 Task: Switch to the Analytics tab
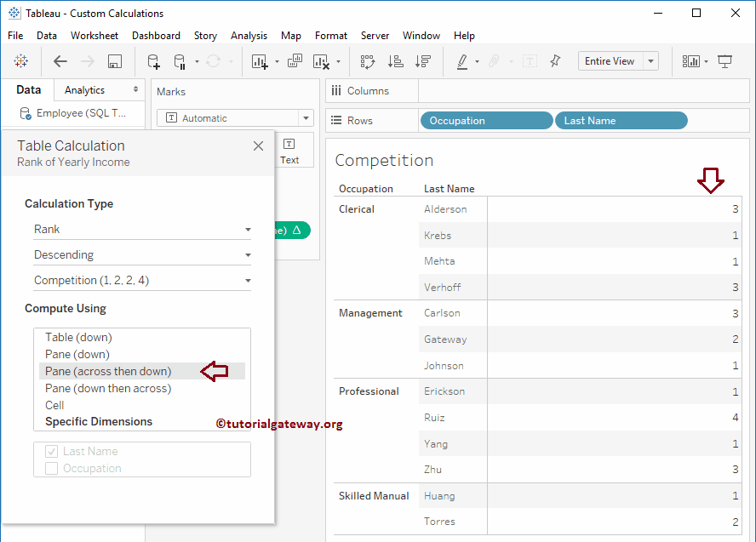[85, 90]
